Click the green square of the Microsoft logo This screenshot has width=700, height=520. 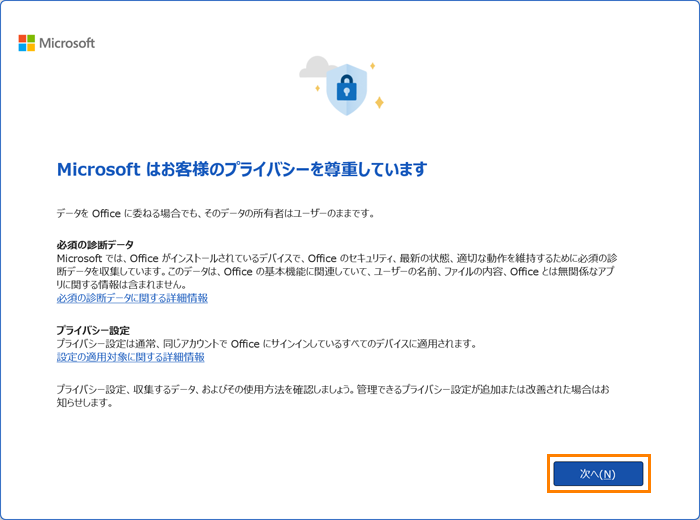31,39
